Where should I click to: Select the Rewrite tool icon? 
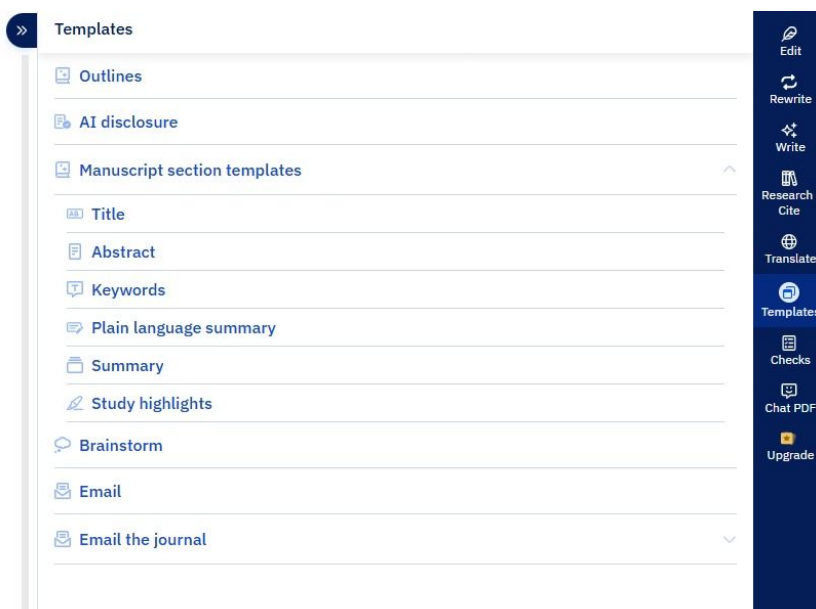(x=789, y=82)
